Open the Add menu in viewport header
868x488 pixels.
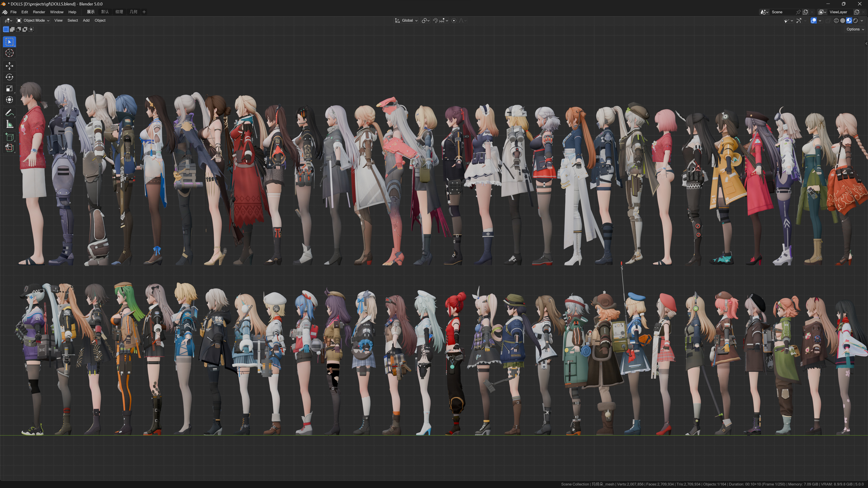(86, 21)
